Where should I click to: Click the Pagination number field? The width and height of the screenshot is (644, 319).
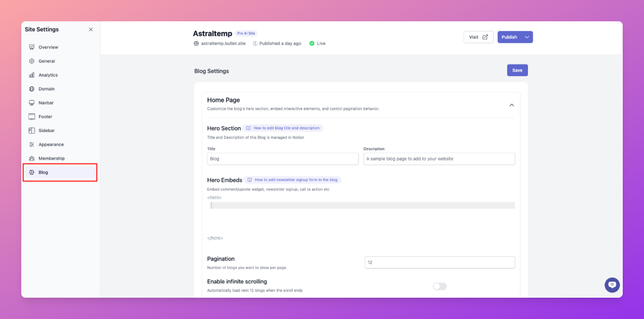click(x=440, y=263)
